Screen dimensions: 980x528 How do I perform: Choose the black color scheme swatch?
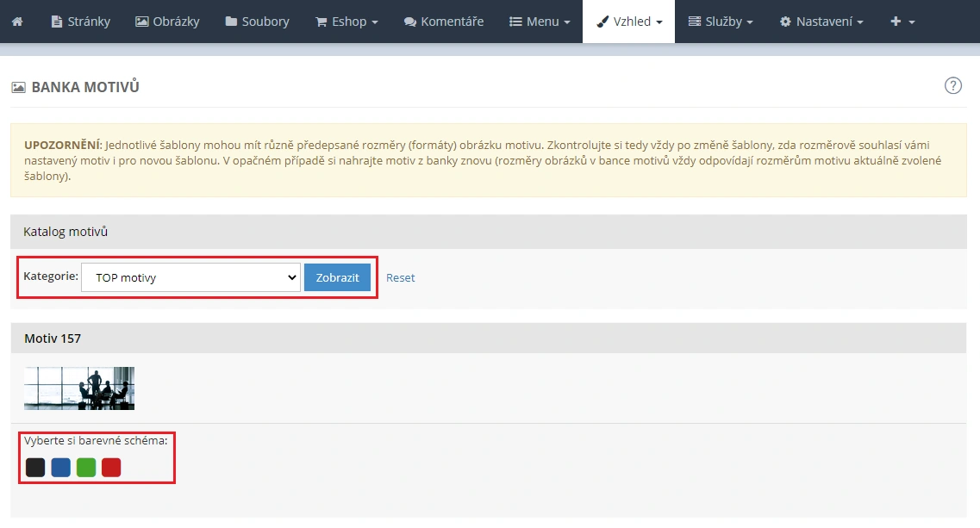[35, 468]
